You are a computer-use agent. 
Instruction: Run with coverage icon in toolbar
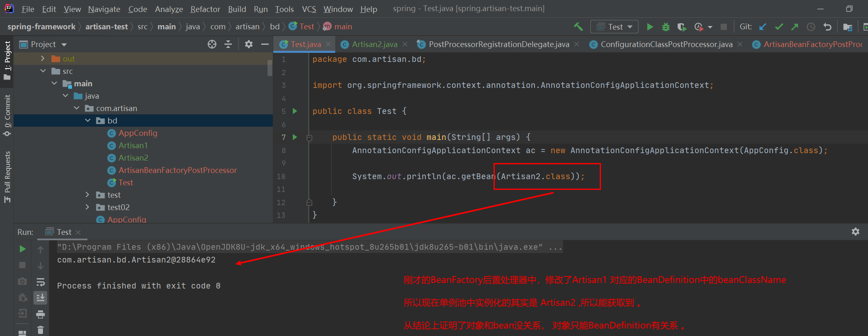pyautogui.click(x=682, y=27)
